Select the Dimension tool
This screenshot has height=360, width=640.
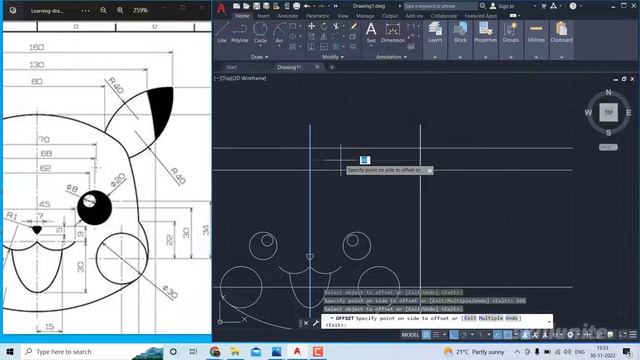(393, 32)
